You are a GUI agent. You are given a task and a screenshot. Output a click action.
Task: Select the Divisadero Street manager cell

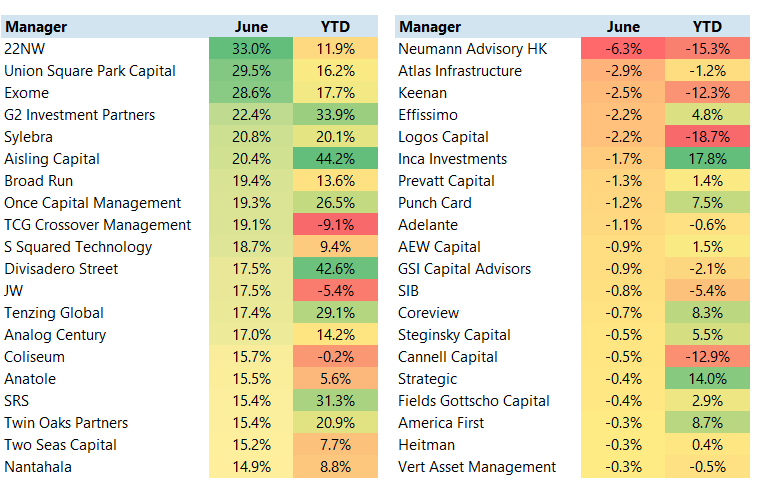(x=61, y=269)
